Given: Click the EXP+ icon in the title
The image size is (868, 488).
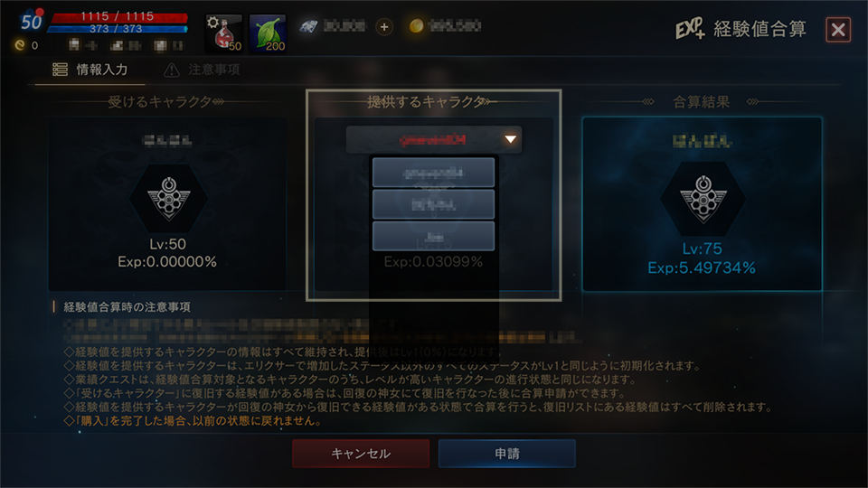Looking at the screenshot, I should (x=690, y=28).
